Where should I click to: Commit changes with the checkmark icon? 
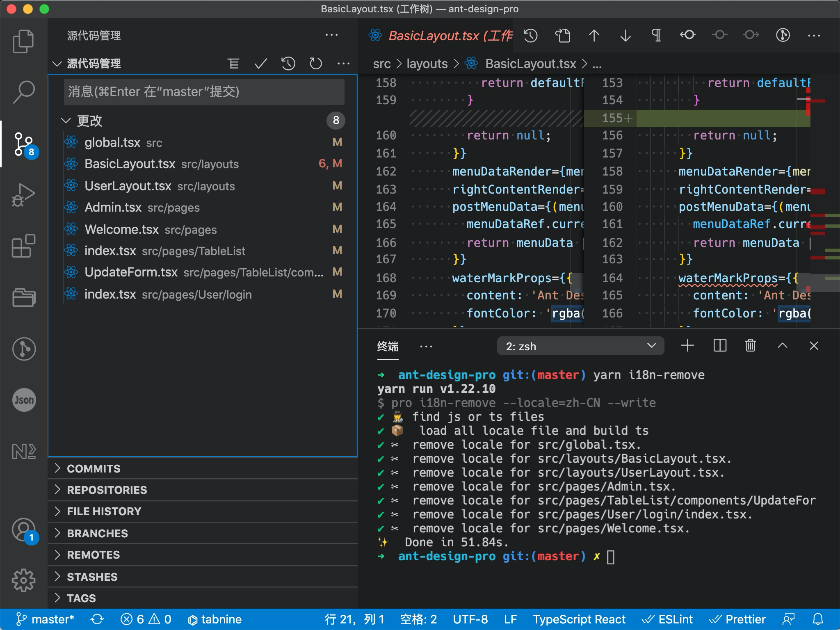260,64
